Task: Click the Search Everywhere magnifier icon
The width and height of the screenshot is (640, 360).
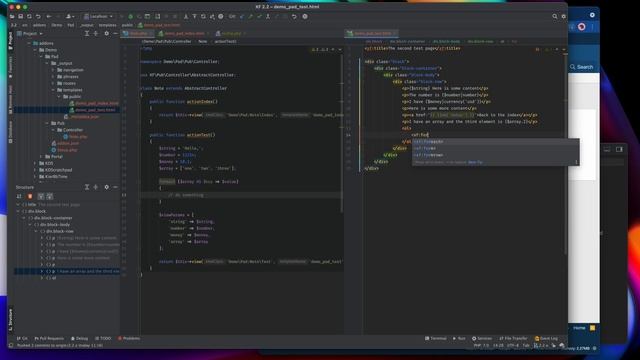Action: point(555,16)
